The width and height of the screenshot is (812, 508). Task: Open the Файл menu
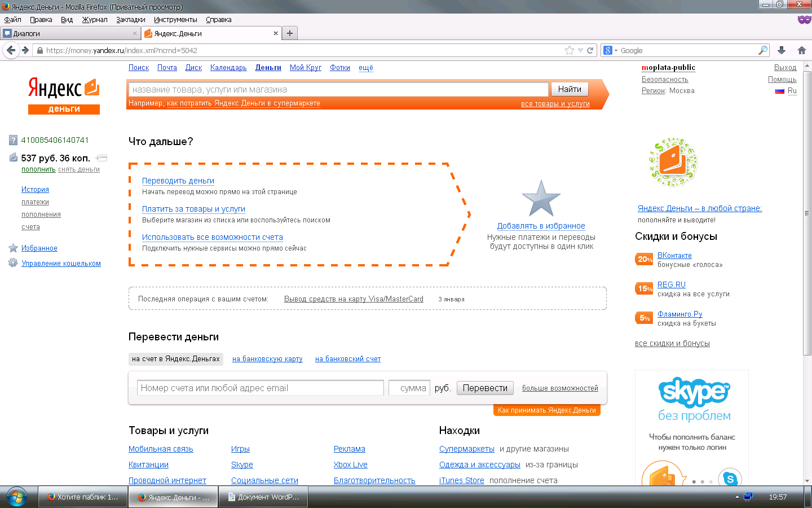pos(12,19)
